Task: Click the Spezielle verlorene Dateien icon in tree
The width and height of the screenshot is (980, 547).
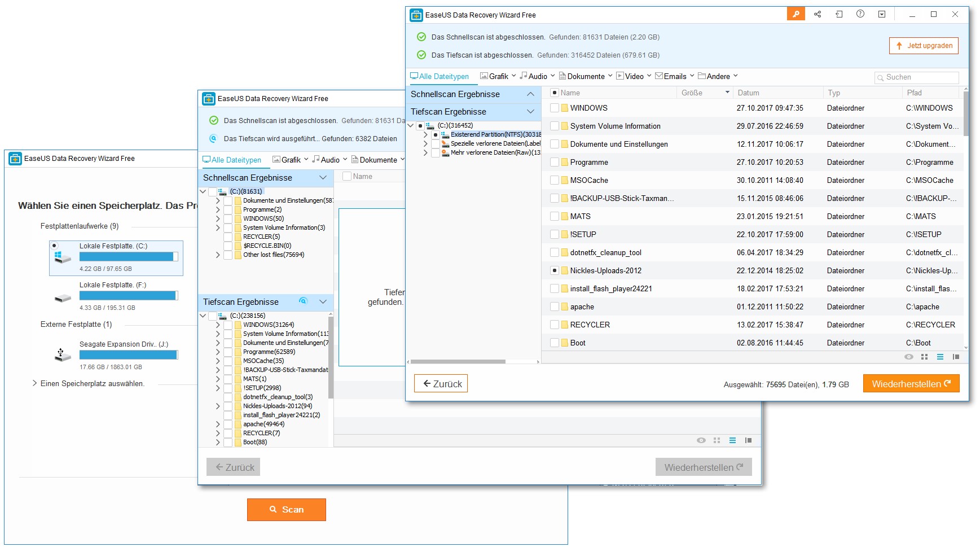Action: pos(445,143)
